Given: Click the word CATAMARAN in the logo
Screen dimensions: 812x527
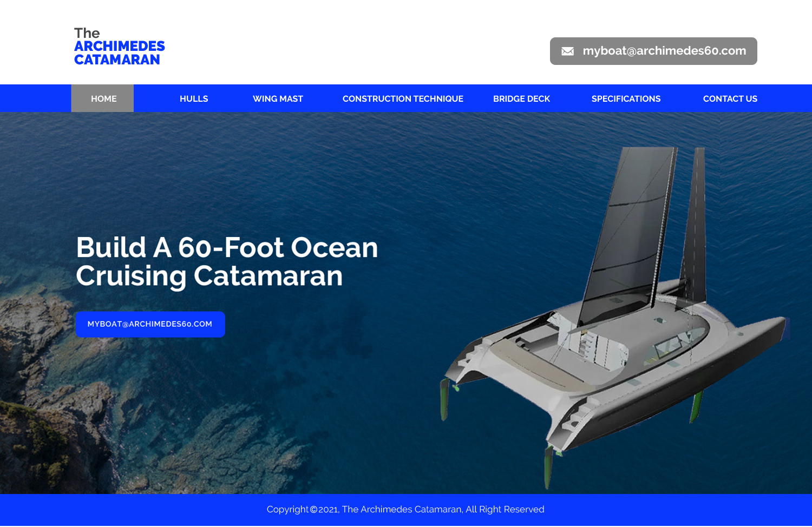Looking at the screenshot, I should tap(117, 60).
